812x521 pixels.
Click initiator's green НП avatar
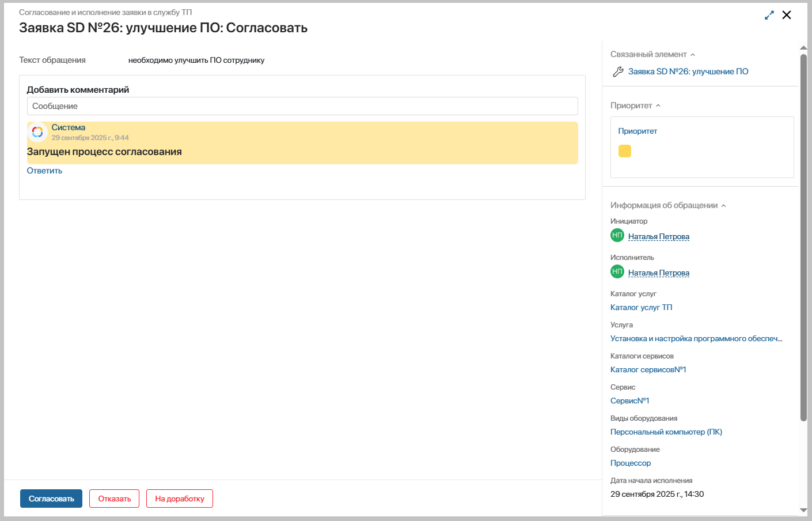pyautogui.click(x=617, y=235)
